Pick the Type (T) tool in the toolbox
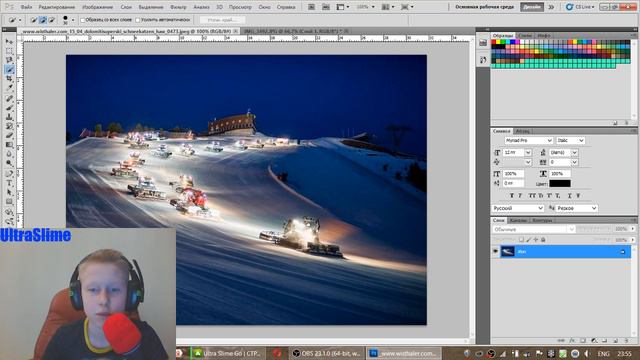Screen dimensions: 640x360 (9, 182)
